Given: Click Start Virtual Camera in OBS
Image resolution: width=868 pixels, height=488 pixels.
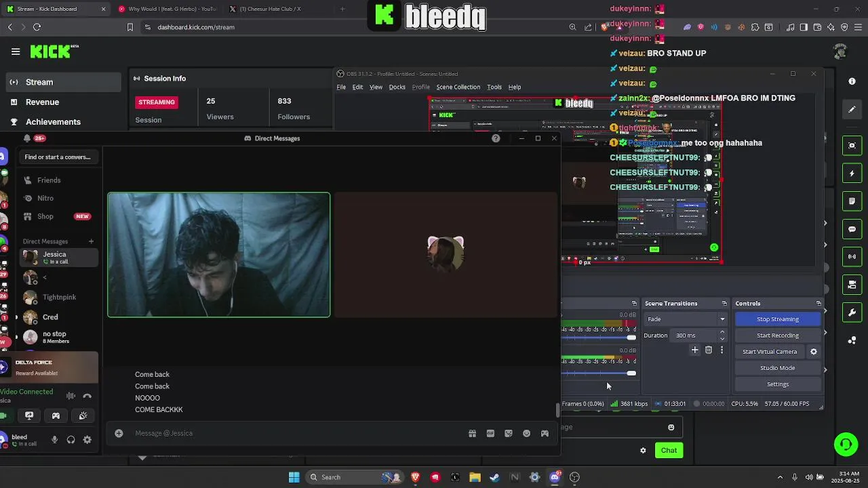Looking at the screenshot, I should [770, 352].
